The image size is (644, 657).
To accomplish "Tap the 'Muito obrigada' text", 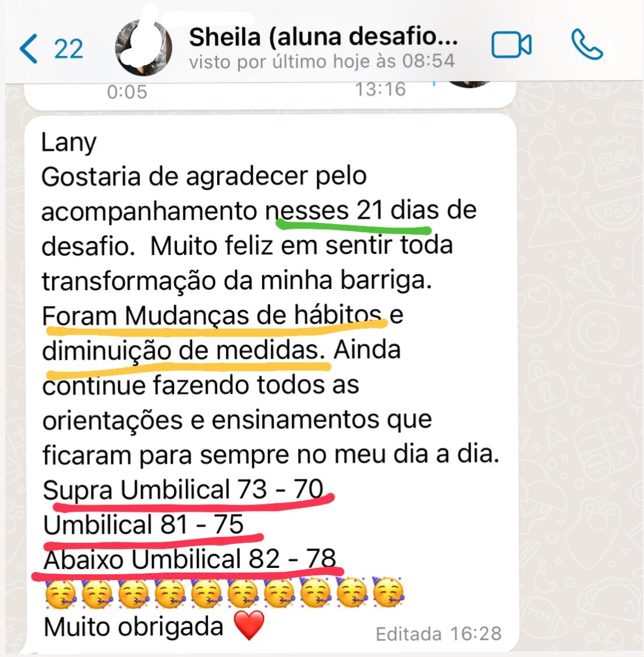I will (x=134, y=627).
